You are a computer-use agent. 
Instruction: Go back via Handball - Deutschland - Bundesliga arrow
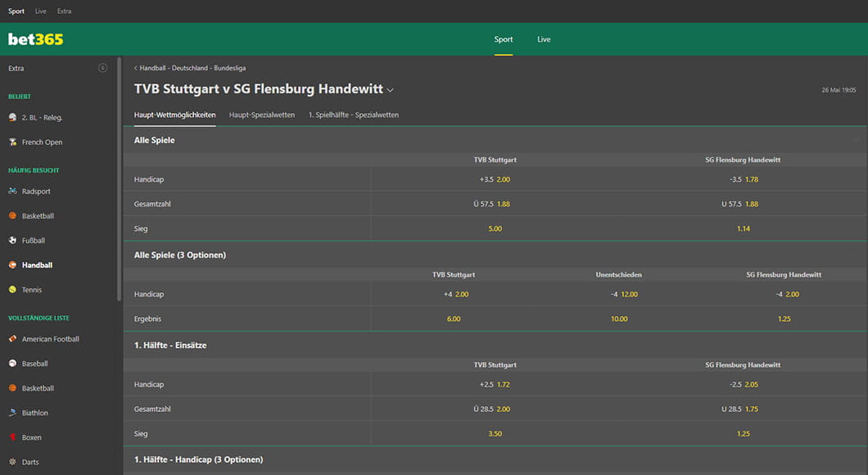[x=136, y=68]
